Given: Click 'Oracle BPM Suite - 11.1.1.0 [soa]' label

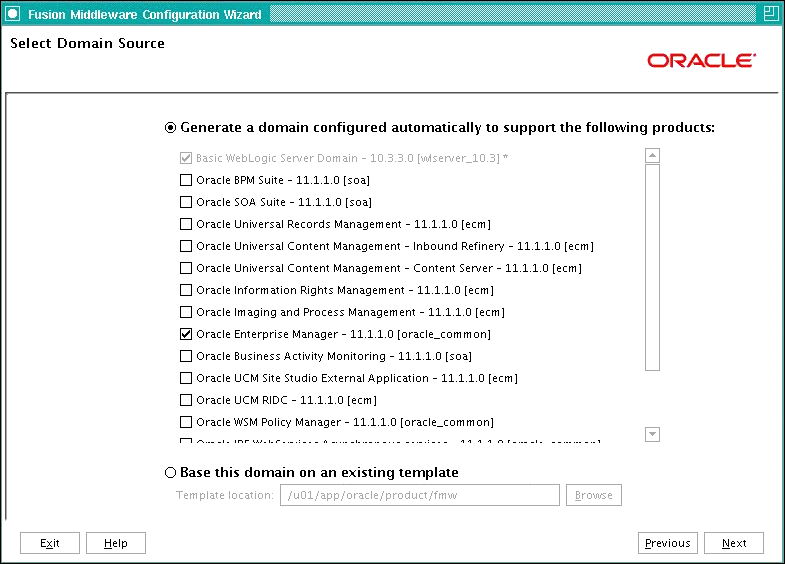Looking at the screenshot, I should tap(283, 180).
